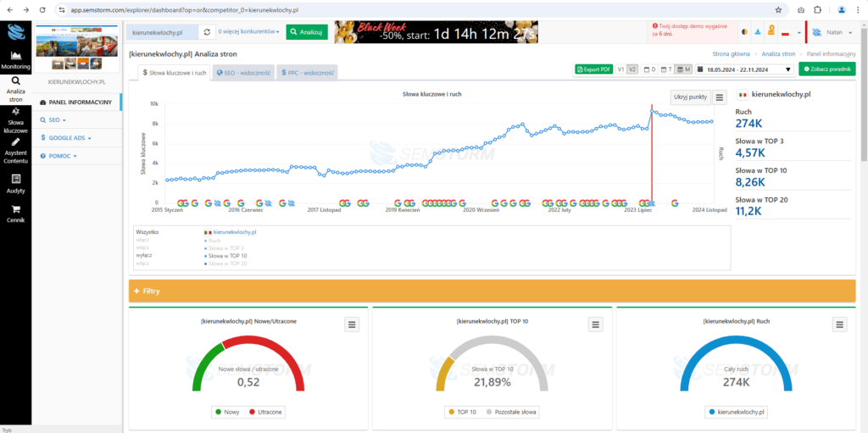This screenshot has height=433, width=868.
Task: Toggle dark/light contrast mode icon
Action: click(744, 33)
